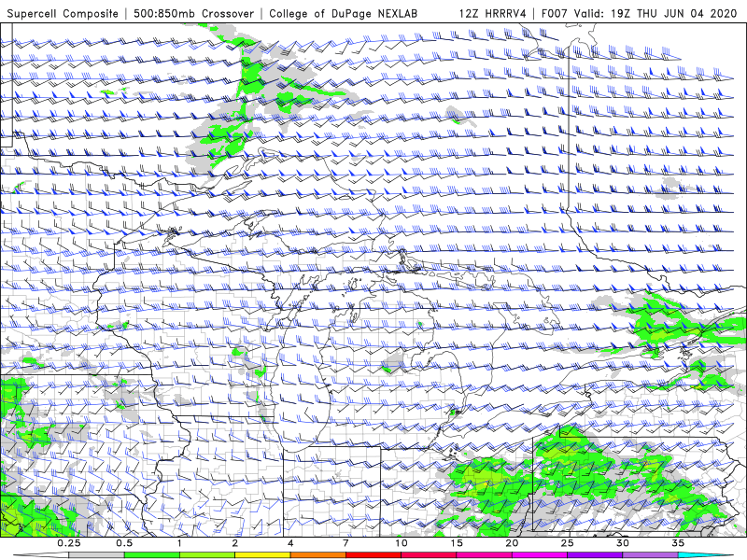Click the "College of DuPage NEXLAB" label

[x=344, y=14]
